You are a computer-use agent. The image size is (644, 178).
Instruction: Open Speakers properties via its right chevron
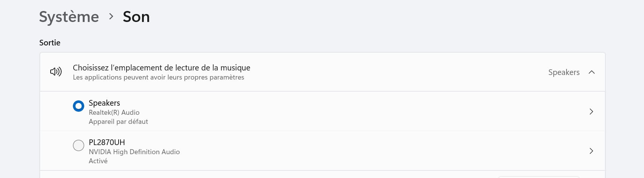591,111
